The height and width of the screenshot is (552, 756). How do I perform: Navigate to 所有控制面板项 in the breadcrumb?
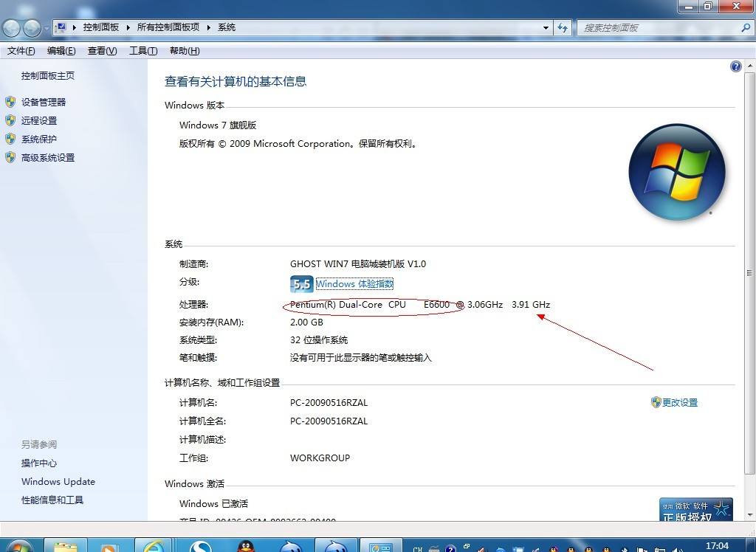click(168, 27)
